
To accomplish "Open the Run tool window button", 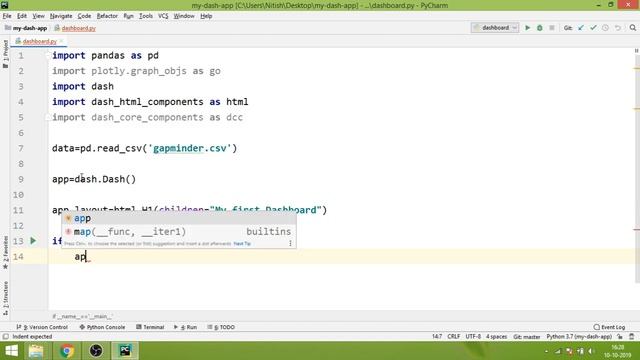I will tap(185, 327).
